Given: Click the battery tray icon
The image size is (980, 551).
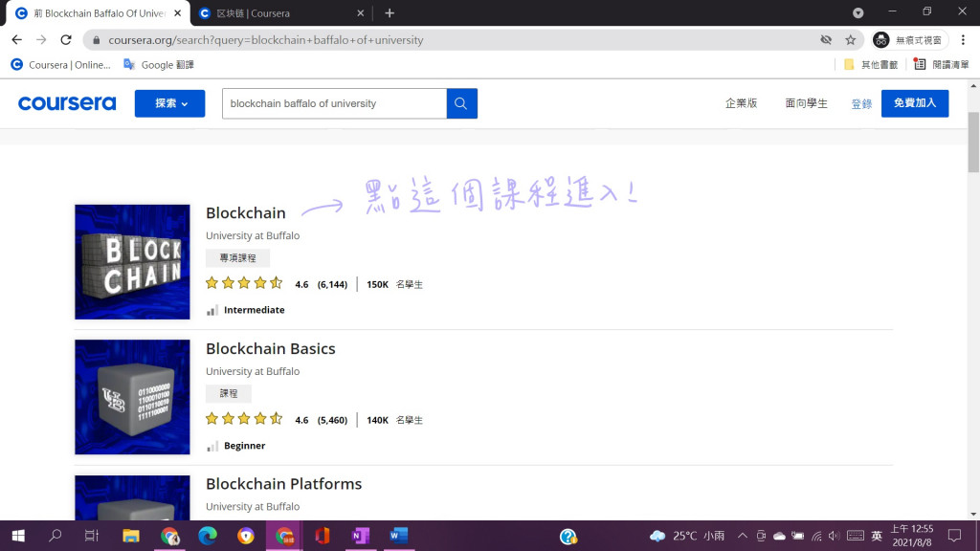Looking at the screenshot, I should tap(797, 536).
